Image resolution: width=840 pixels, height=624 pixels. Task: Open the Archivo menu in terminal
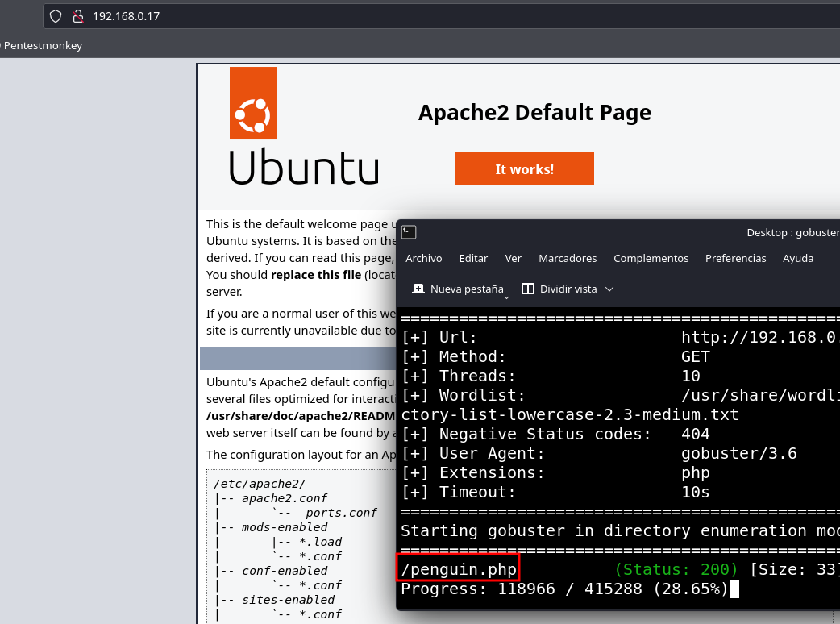pos(424,258)
